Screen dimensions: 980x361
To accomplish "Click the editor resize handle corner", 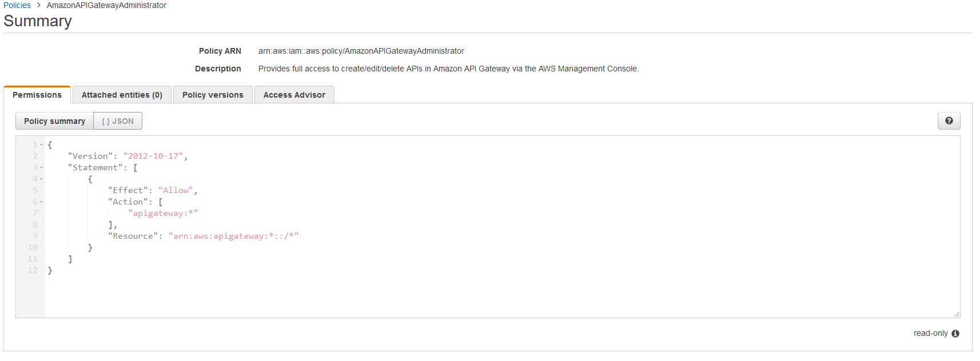I will [957, 314].
